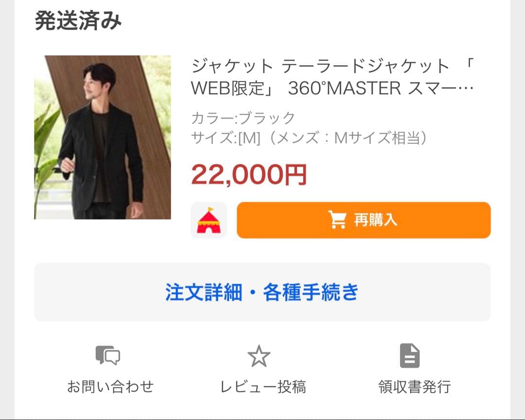This screenshot has width=525, height=420.
Task: Open the jacket product thumbnail
Action: 103,137
